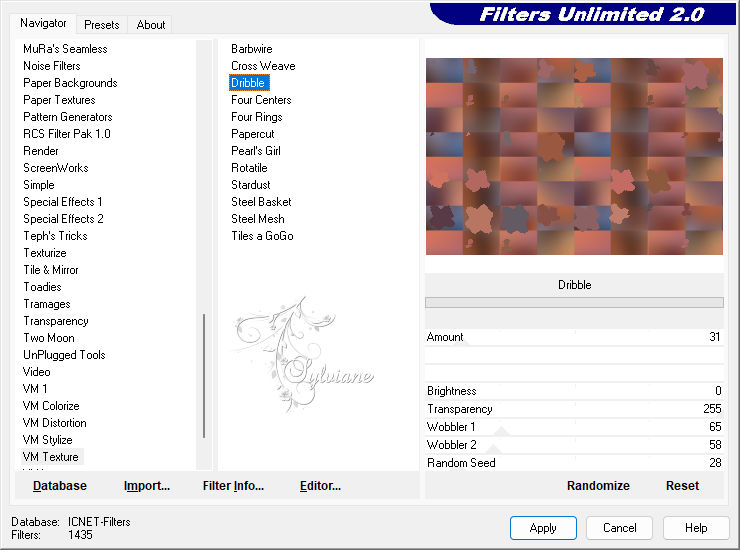This screenshot has width=740, height=550.
Task: Choose the Tiles a GoGo filter
Action: tap(262, 236)
